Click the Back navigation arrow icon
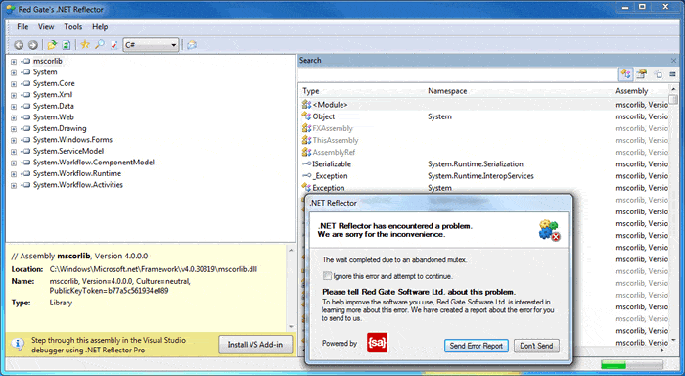 tap(19, 45)
